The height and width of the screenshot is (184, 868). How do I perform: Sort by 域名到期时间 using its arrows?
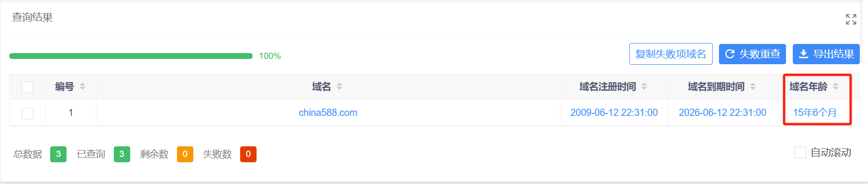(x=753, y=86)
